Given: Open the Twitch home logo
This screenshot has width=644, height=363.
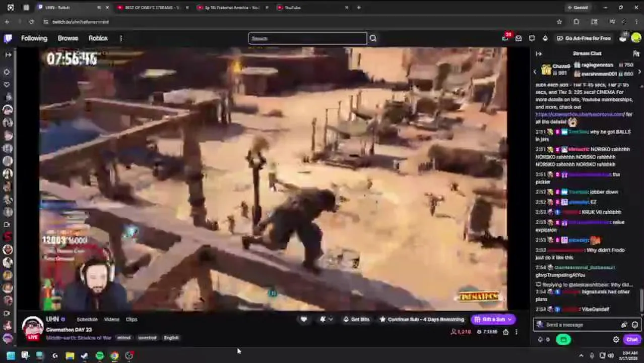Looking at the screenshot, I should [8, 38].
